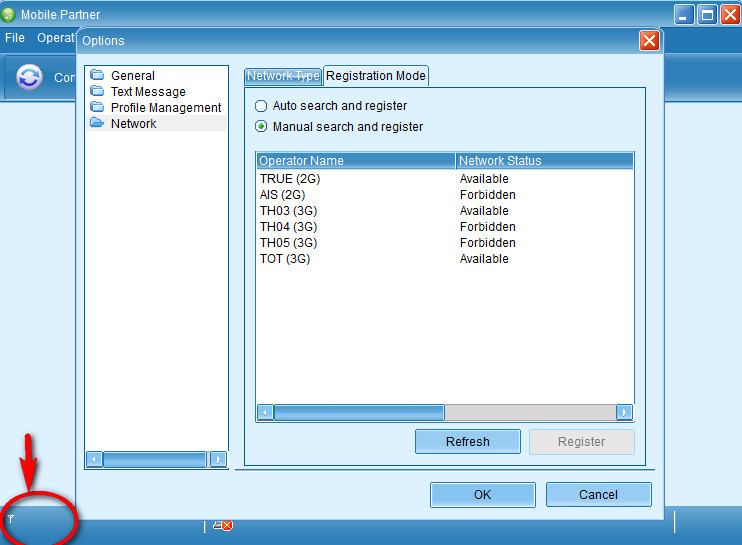Viewport: 742px width, 545px height.
Task: Click the Profile Management folder icon
Action: [x=97, y=107]
